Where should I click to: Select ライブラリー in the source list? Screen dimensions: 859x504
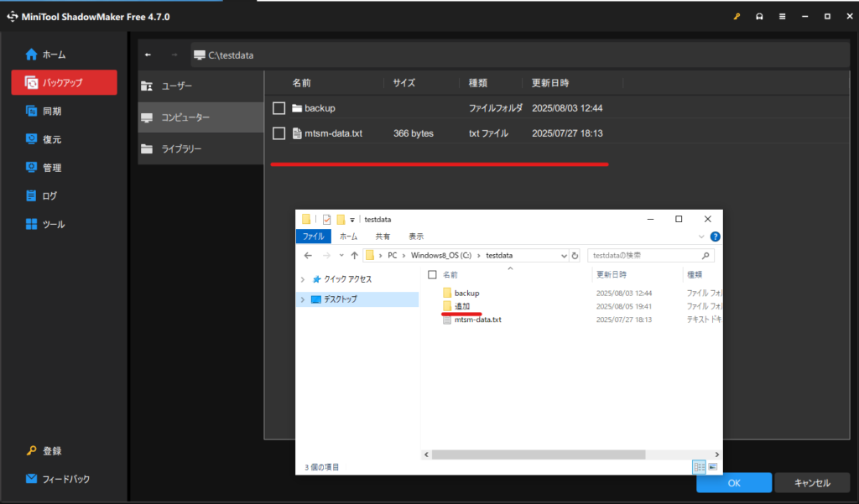click(201, 148)
